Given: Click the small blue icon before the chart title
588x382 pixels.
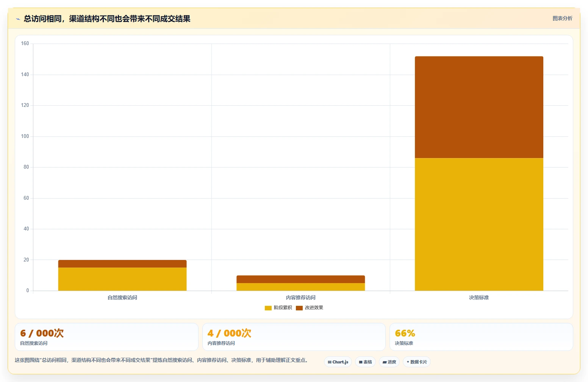Looking at the screenshot, I should click(x=18, y=19).
